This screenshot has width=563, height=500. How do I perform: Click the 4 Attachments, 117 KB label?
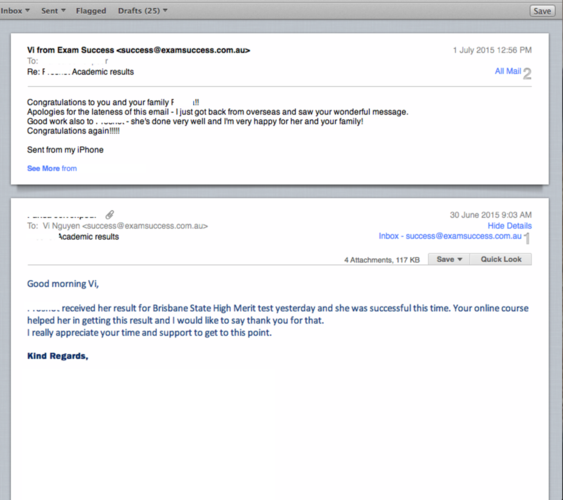[382, 260]
